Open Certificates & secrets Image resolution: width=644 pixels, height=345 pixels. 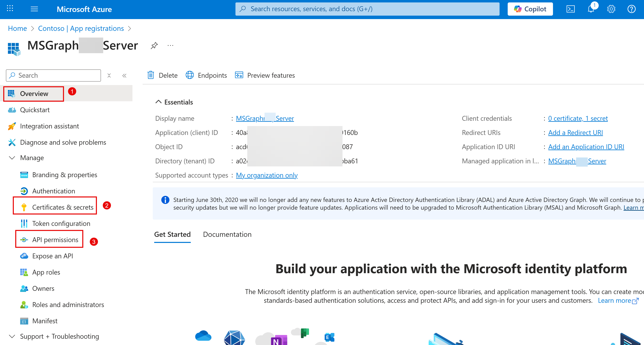pos(63,207)
